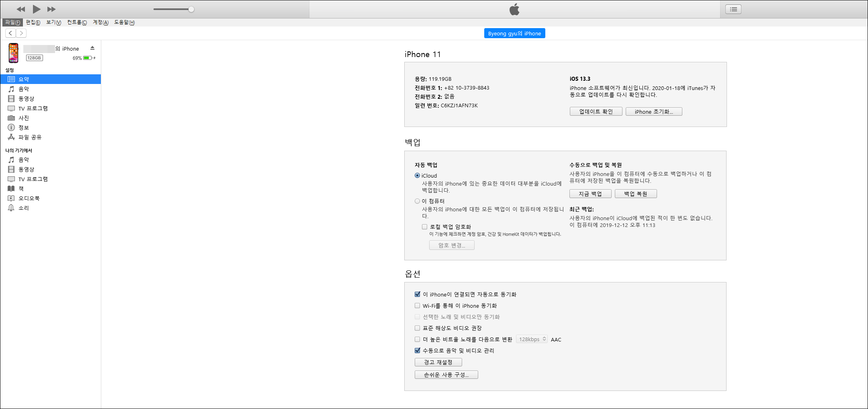Go back with the left chevron

click(x=10, y=33)
